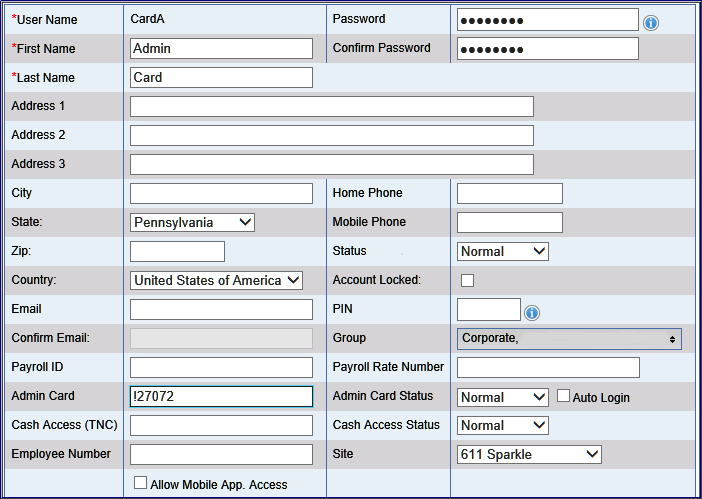The image size is (702, 499).
Task: Click the info icon next to PIN
Action: click(x=532, y=313)
